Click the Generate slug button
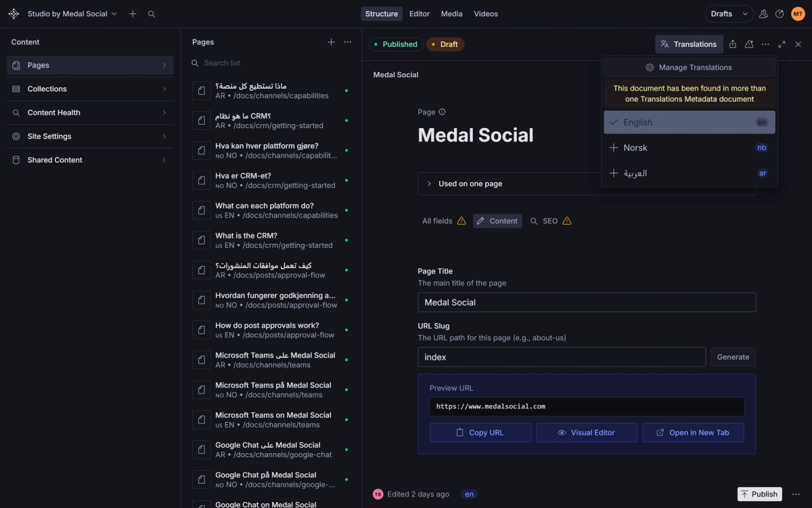 coord(733,357)
